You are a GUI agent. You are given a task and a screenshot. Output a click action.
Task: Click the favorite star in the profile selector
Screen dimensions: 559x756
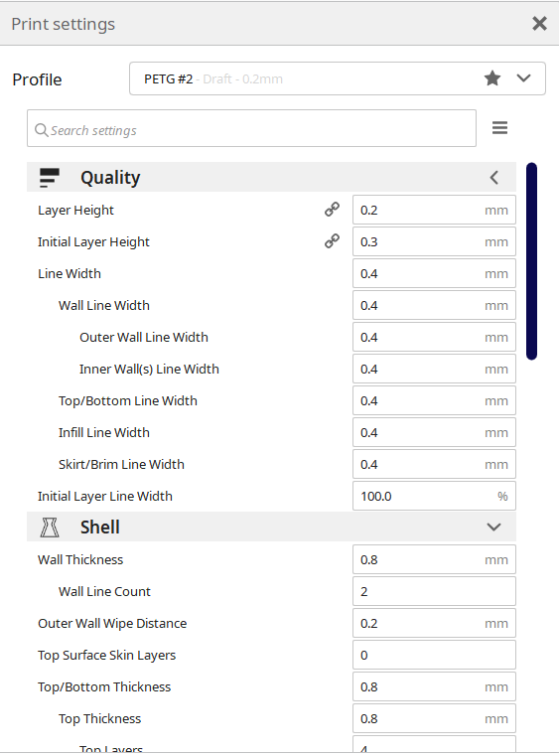(492, 78)
